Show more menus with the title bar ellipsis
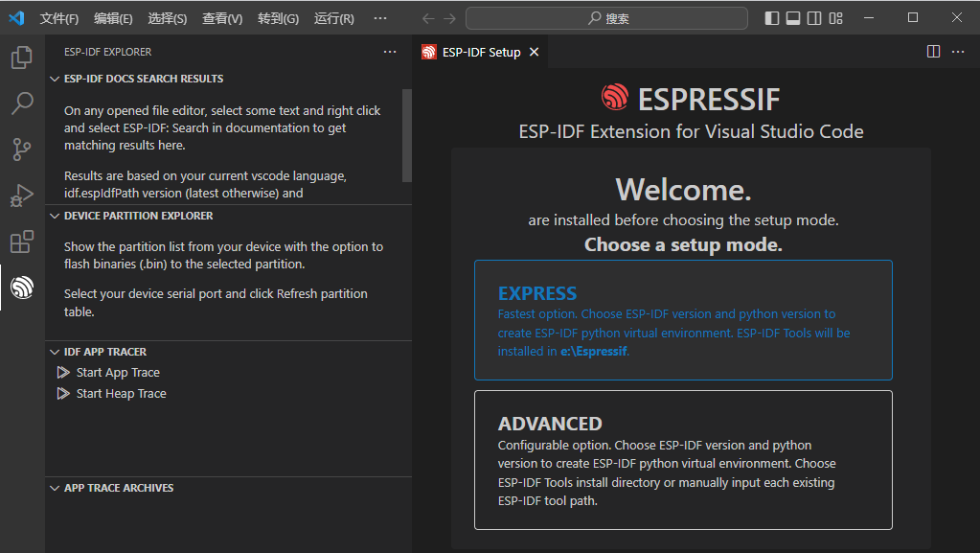Viewport: 980px width, 553px height. tap(380, 18)
